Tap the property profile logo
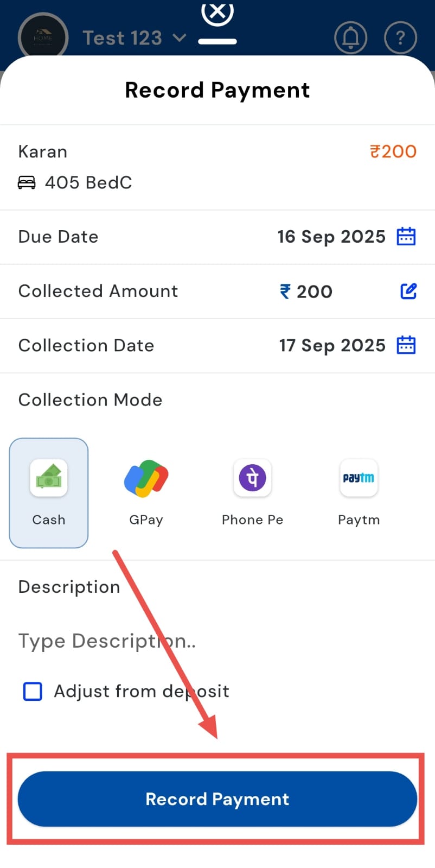Image resolution: width=435 pixels, height=868 pixels. click(43, 37)
